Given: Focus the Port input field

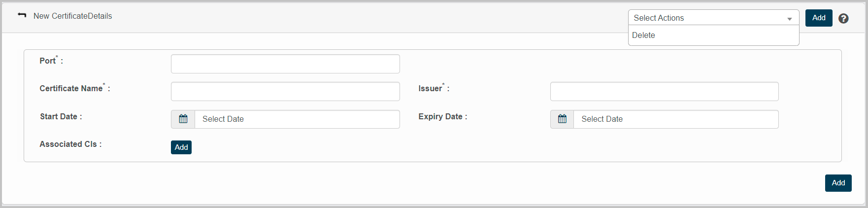Looking at the screenshot, I should click(x=285, y=64).
